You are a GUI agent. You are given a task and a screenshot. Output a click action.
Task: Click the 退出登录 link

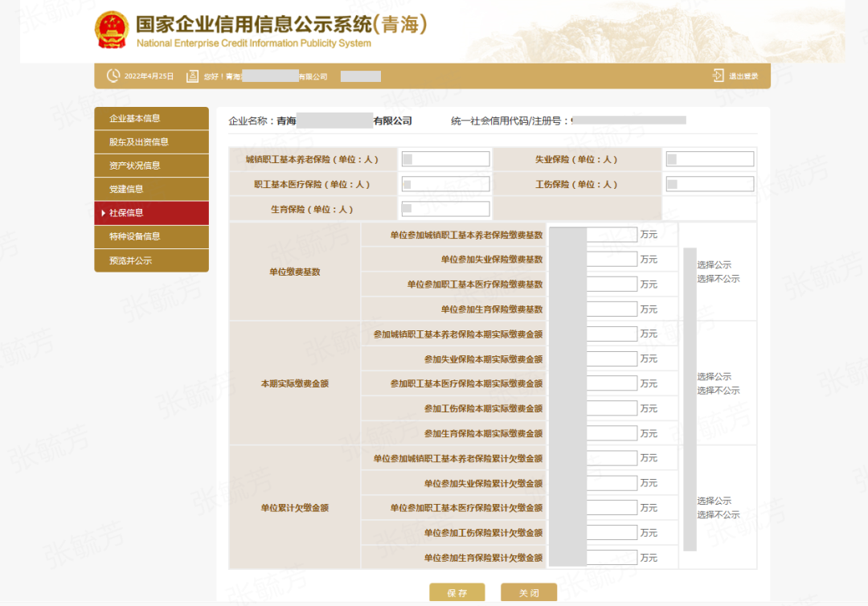(x=743, y=76)
